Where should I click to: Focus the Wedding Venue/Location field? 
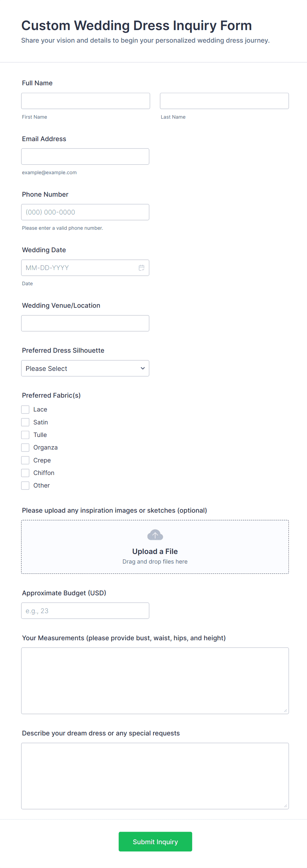pyautogui.click(x=85, y=324)
